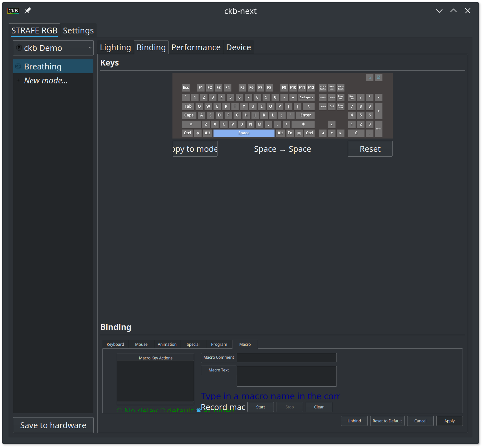This screenshot has width=483, height=448.
Task: Click the Save to hardware button
Action: click(53, 425)
